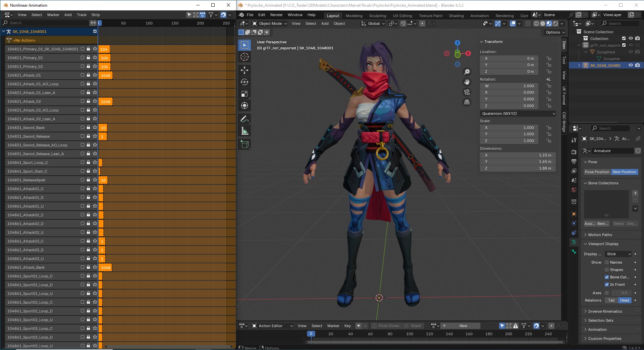644x350 pixels.
Task: Click the Dimensions X value field
Action: click(518, 155)
